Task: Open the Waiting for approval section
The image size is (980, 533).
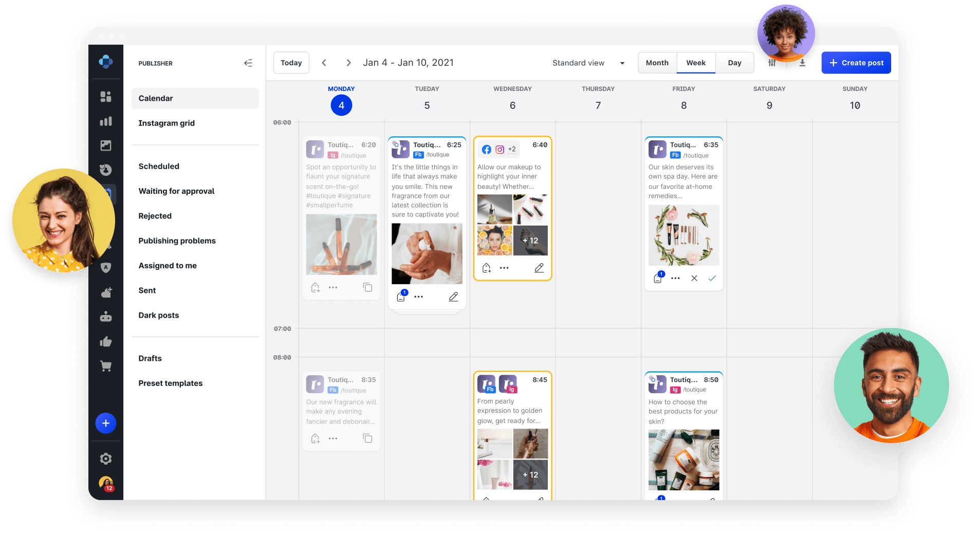Action: pos(176,191)
